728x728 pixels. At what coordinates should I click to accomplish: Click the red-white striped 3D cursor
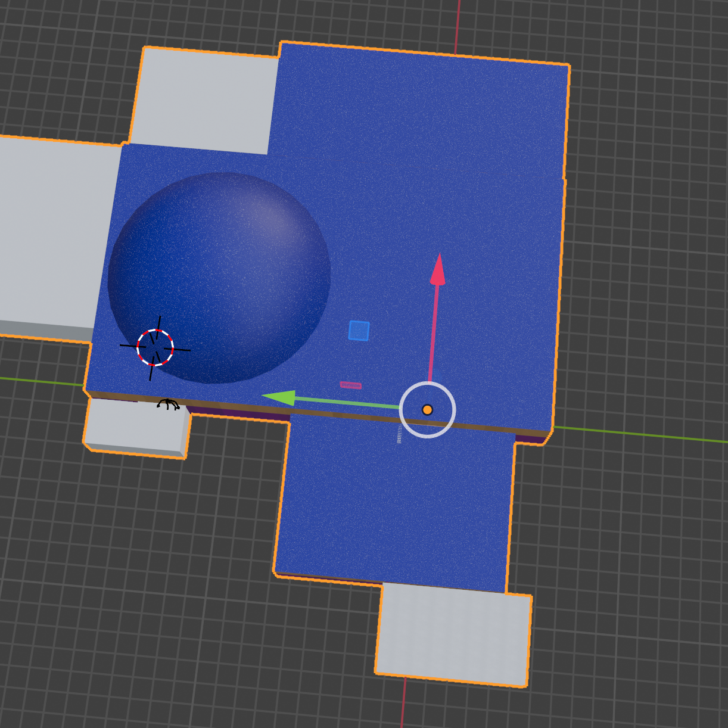pos(155,347)
